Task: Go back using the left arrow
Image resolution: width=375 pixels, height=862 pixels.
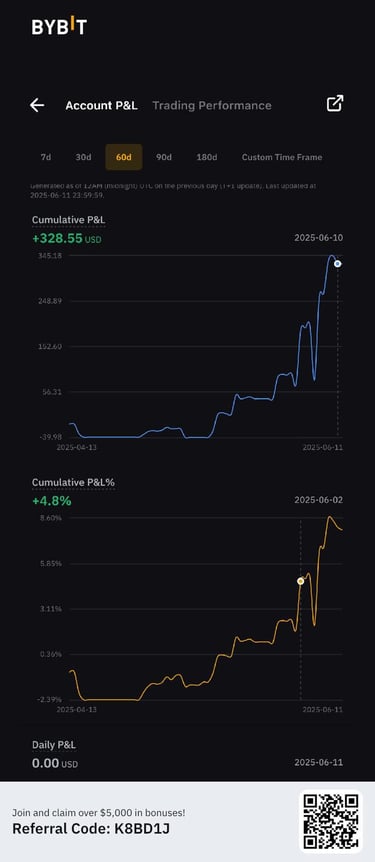Action: pyautogui.click(x=37, y=105)
